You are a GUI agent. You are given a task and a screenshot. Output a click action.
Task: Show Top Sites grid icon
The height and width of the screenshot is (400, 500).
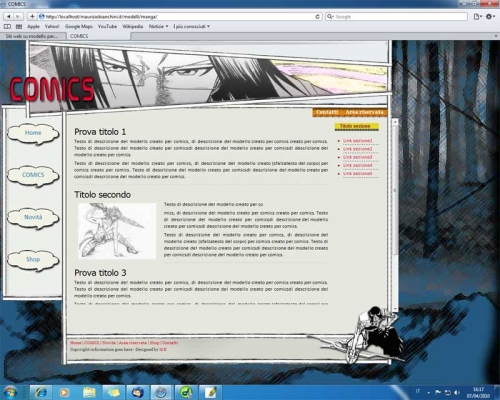coord(19,26)
